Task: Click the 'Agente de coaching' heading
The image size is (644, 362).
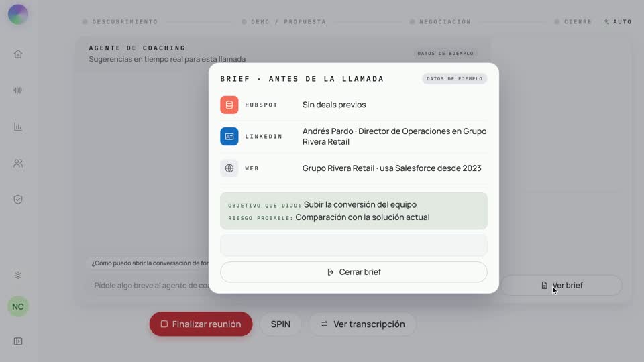Action: 137,48
